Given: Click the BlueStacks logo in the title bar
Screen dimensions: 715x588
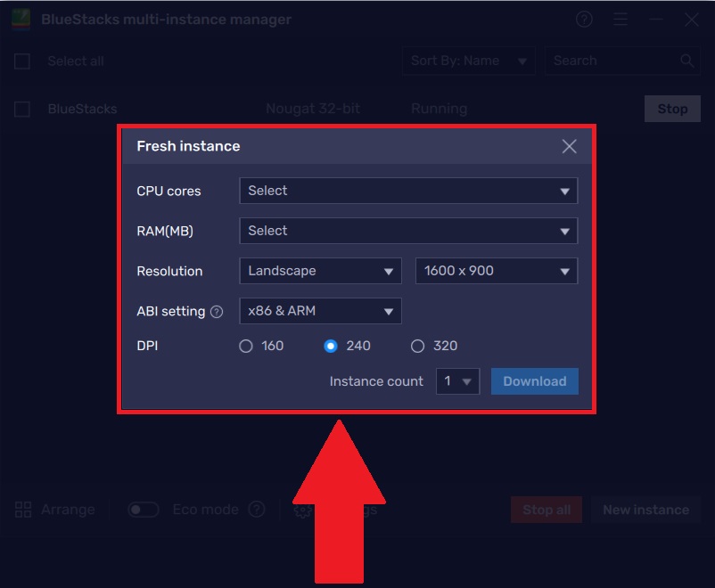Looking at the screenshot, I should tap(20, 19).
